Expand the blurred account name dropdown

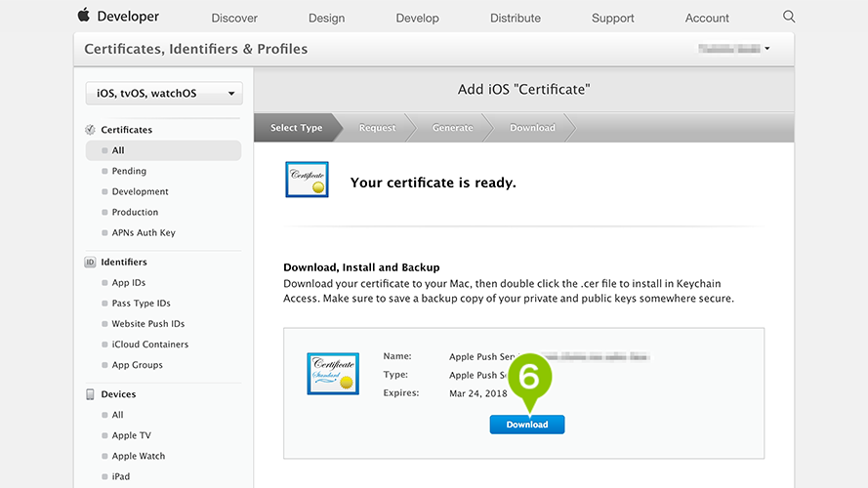pos(734,49)
